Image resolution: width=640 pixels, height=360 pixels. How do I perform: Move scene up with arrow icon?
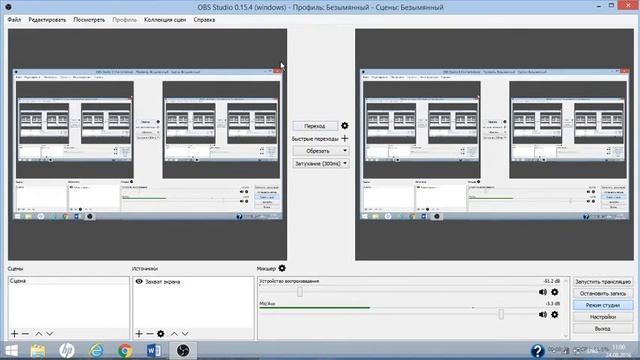pyautogui.click(x=38, y=334)
